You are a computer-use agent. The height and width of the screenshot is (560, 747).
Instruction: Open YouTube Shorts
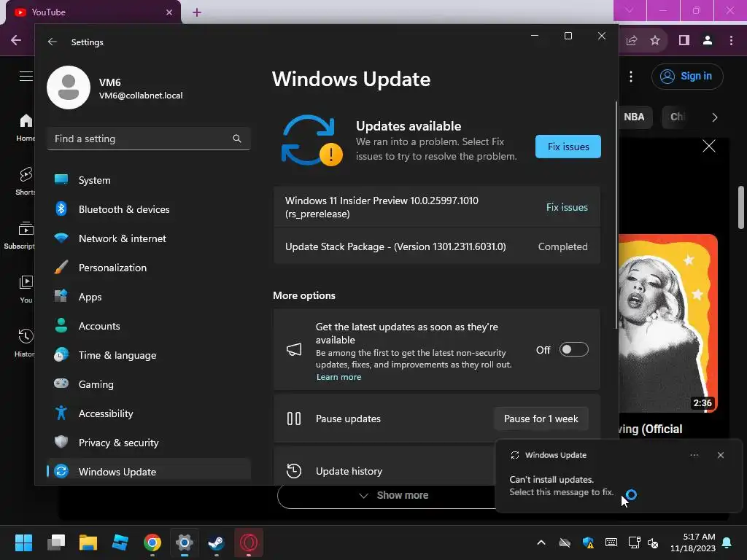click(x=26, y=181)
